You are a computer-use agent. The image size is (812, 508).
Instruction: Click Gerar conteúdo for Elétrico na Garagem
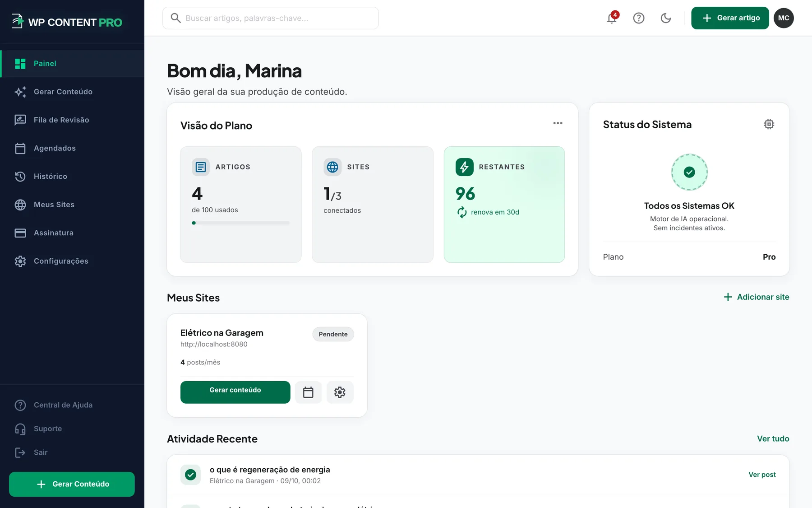235,392
